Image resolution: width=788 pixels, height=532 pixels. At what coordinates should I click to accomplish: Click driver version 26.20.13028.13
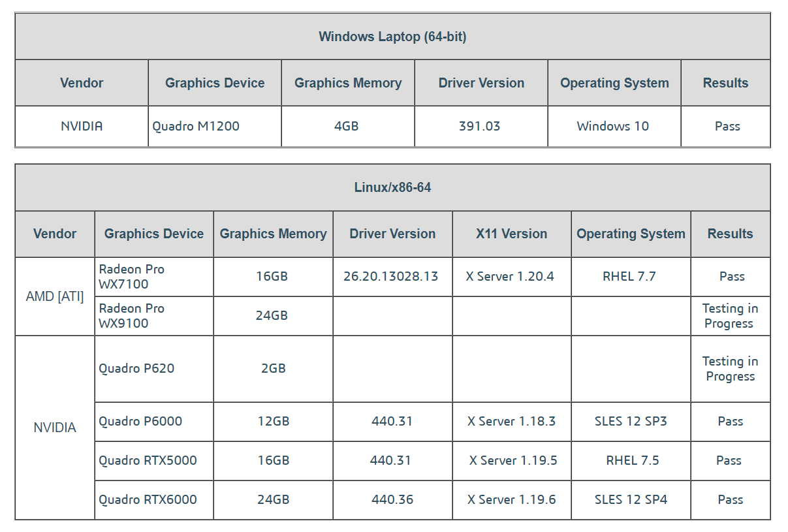(392, 277)
